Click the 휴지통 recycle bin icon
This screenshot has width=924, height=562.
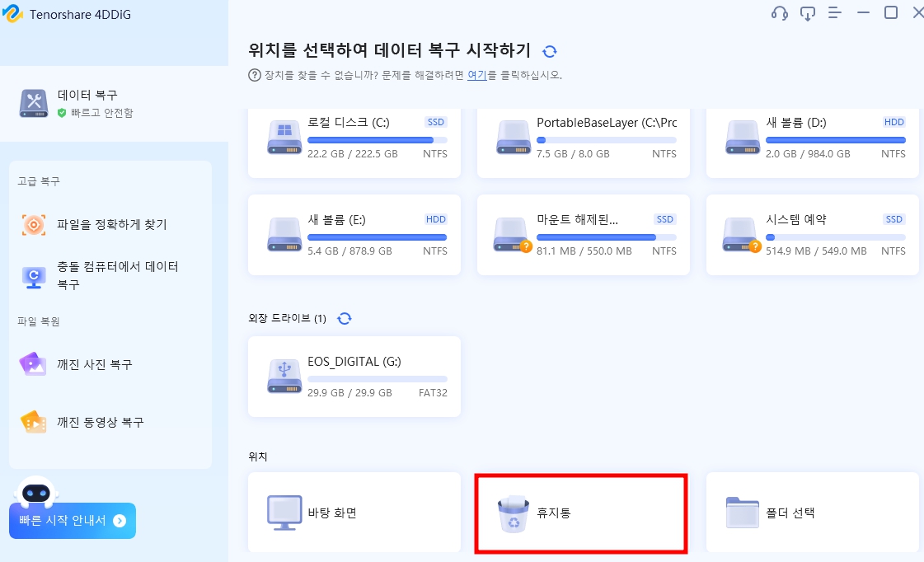coord(514,513)
